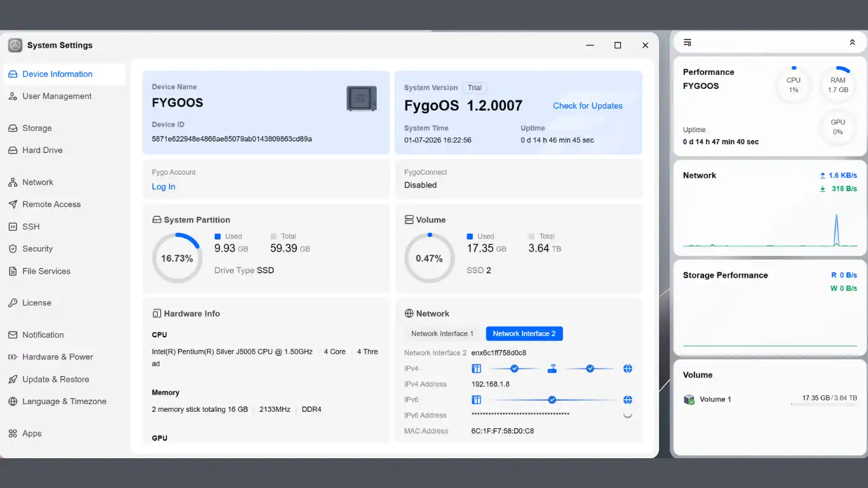Open Network settings in sidebar

pyautogui.click(x=64, y=182)
